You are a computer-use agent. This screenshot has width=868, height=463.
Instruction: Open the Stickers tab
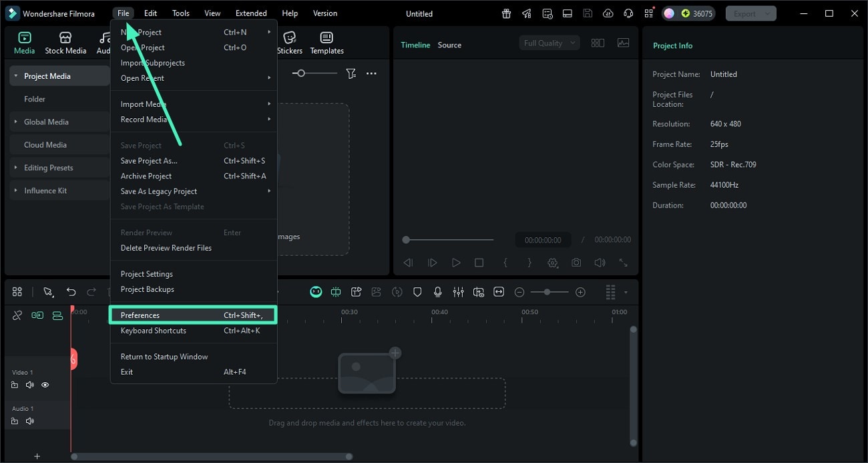point(290,43)
